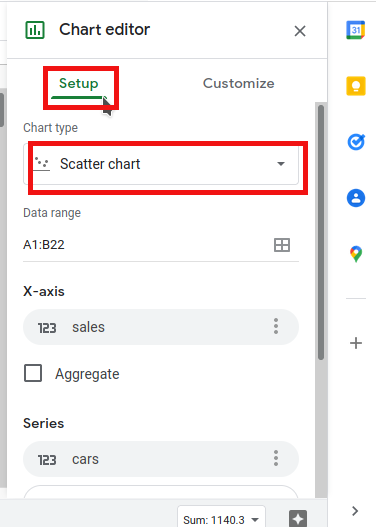
Task: Open Google Maps icon
Action: click(356, 254)
